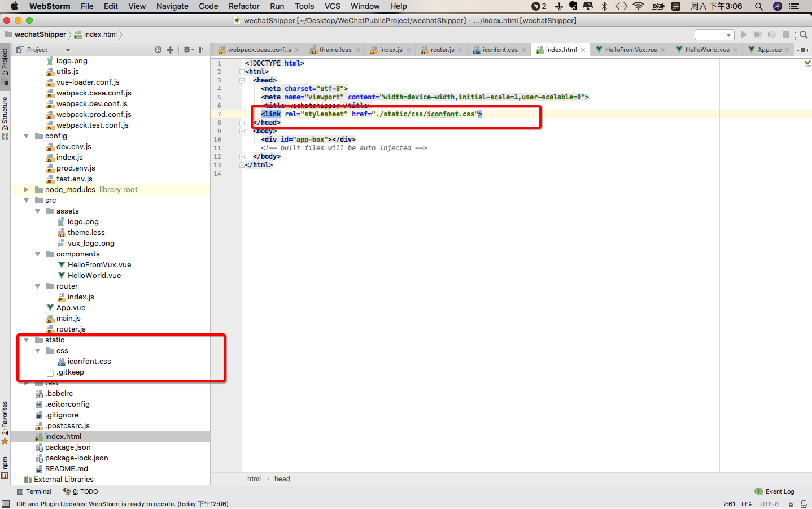Start the Debug bug icon
Screen dimensions: 812x509
tap(758, 34)
